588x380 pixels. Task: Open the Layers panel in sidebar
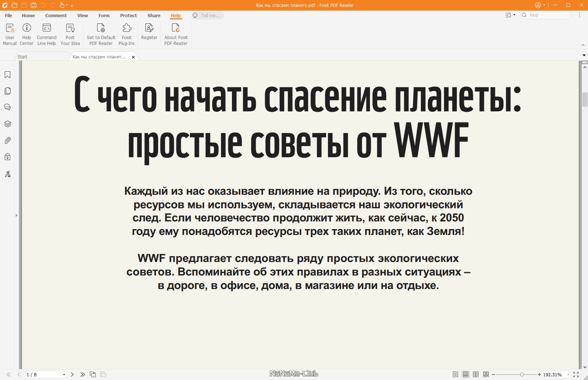7,124
